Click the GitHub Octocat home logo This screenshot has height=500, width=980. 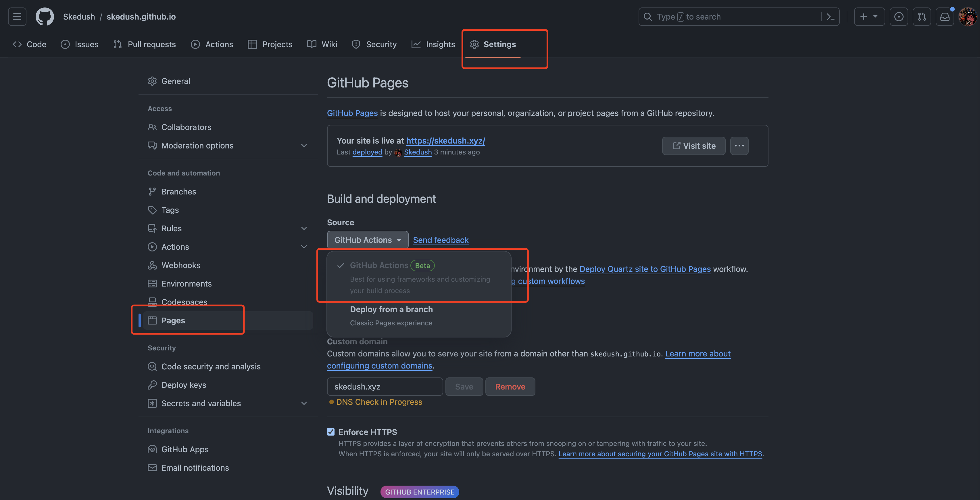click(45, 17)
